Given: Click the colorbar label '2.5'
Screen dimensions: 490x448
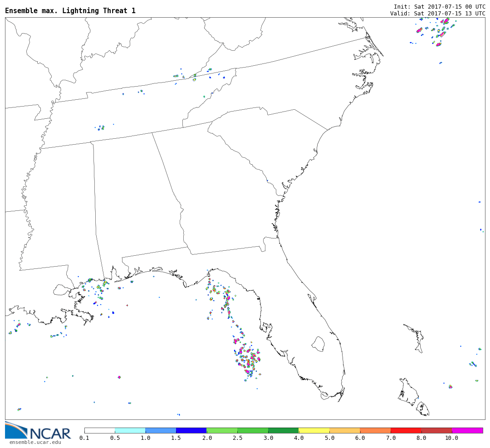Looking at the screenshot, I should (237, 438).
